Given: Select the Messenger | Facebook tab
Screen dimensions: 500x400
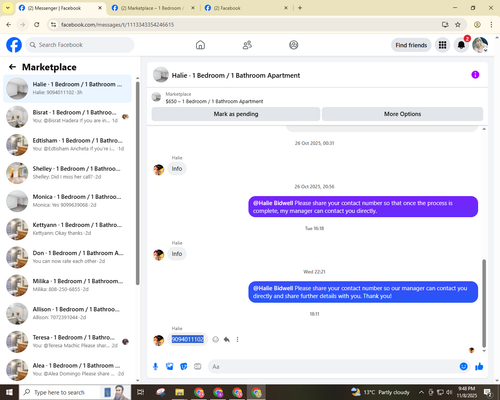Looking at the screenshot, I should 60,8.
